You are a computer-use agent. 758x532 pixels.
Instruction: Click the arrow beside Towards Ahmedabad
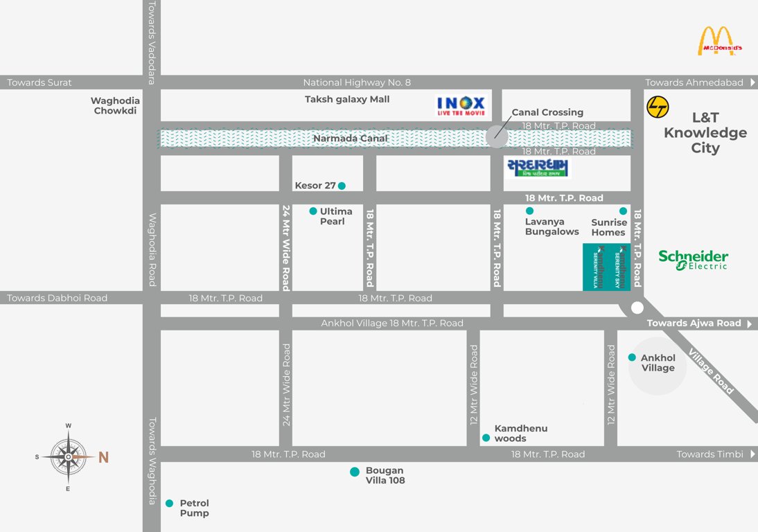(x=752, y=82)
